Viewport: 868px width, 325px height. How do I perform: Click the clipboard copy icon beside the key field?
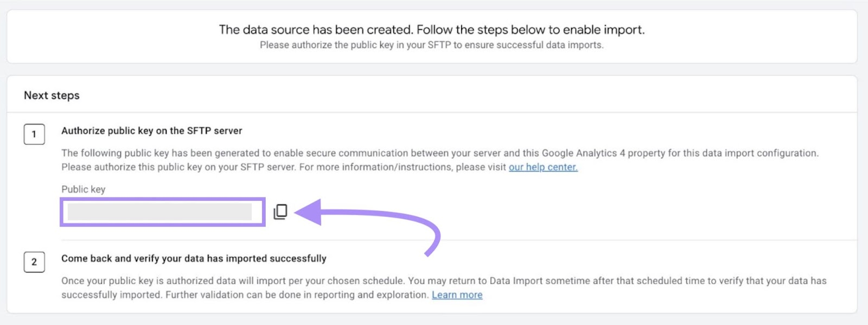pos(280,212)
